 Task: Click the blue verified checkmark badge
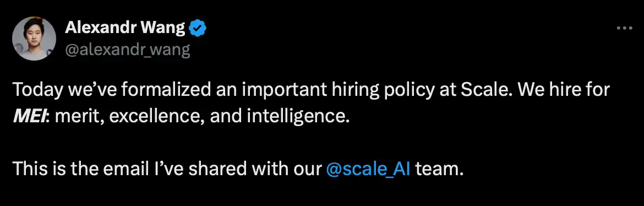(x=197, y=29)
